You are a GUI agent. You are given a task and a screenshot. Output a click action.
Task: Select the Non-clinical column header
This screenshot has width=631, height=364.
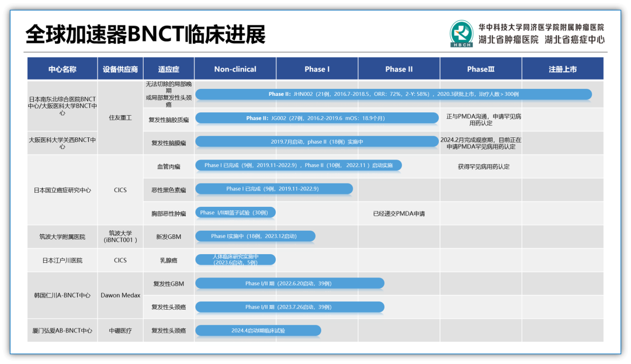(235, 69)
